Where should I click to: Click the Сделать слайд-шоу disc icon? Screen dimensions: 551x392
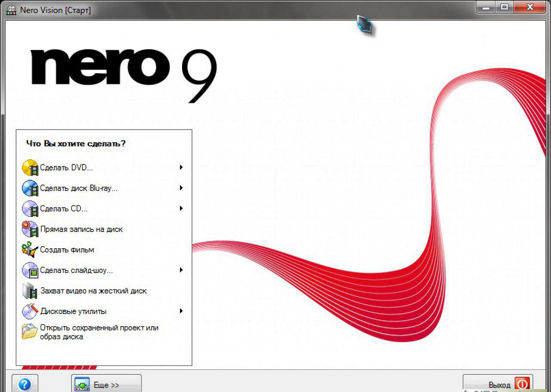(x=30, y=270)
